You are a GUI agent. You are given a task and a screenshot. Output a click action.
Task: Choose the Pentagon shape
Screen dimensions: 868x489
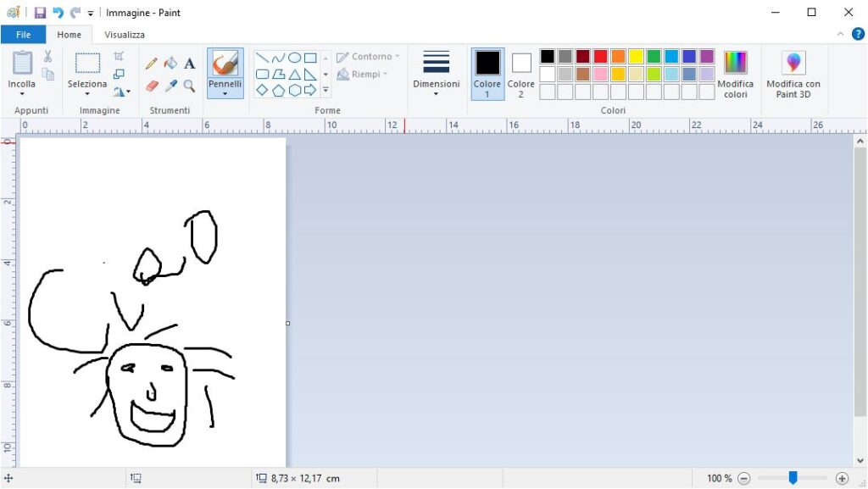coord(278,90)
